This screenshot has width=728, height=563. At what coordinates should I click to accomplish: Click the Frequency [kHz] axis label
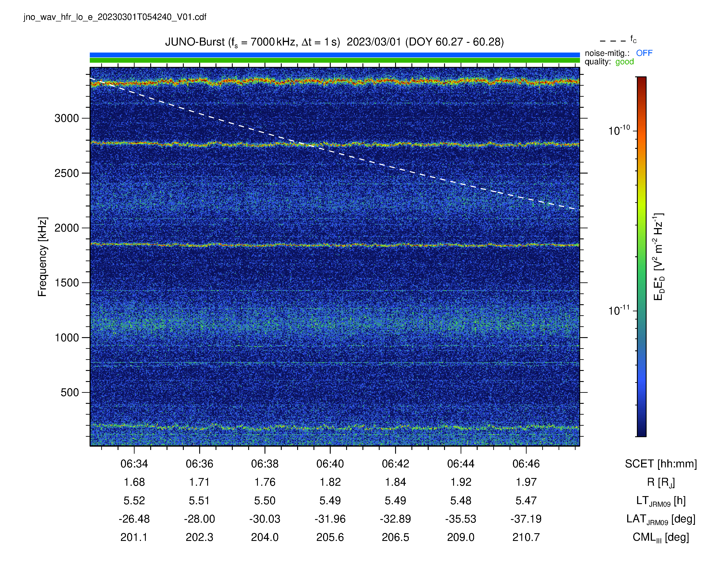pyautogui.click(x=42, y=257)
